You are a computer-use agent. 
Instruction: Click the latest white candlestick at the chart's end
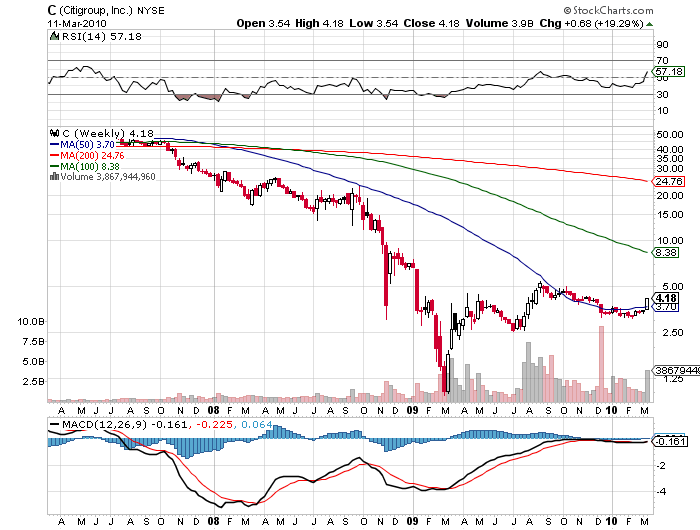click(x=647, y=304)
